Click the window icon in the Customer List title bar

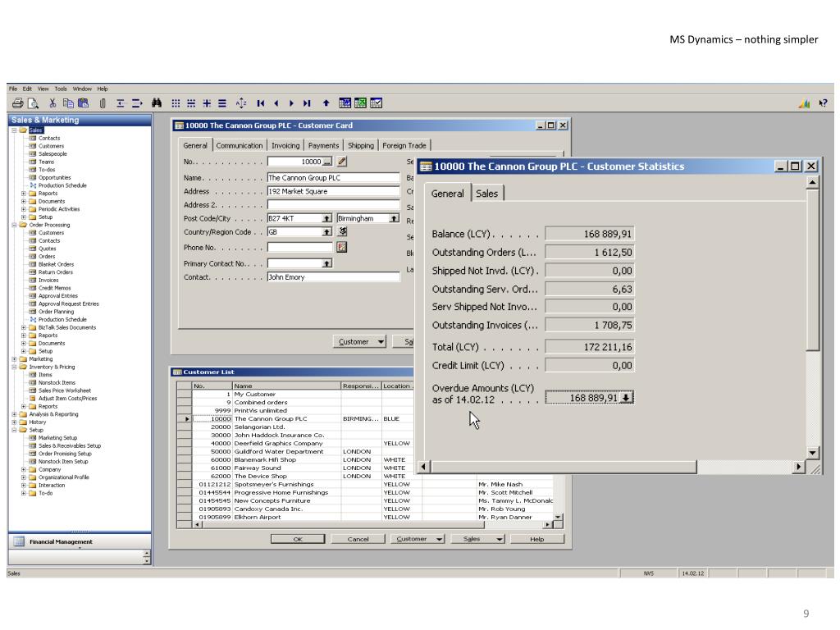(x=177, y=372)
